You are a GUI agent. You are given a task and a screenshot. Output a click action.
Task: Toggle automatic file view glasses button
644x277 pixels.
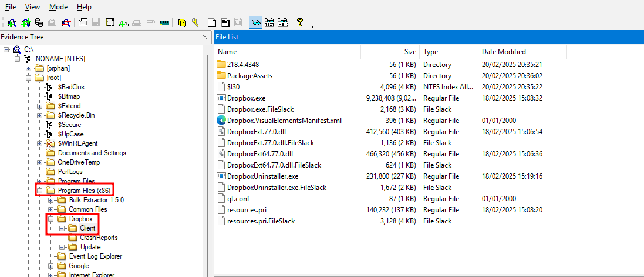coord(256,22)
